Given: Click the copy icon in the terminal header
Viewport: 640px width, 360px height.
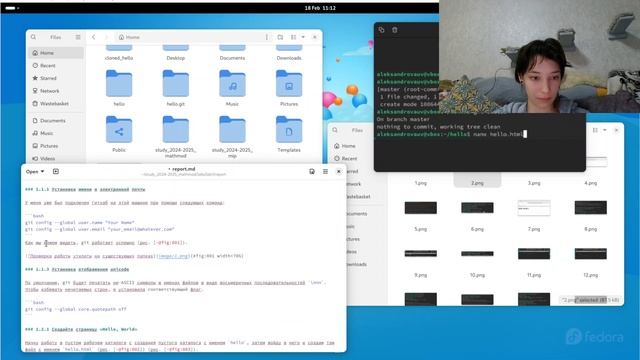Looking at the screenshot, I should [381, 30].
